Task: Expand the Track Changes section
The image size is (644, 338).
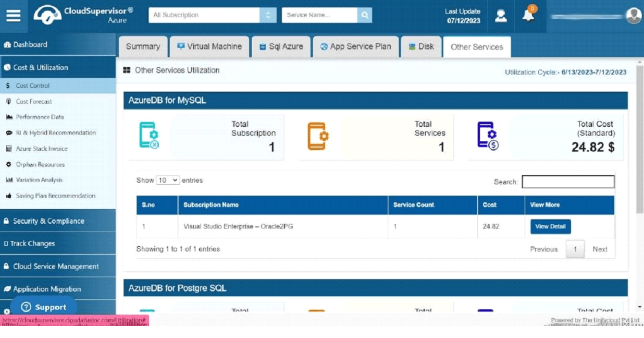Action: pyautogui.click(x=58, y=244)
